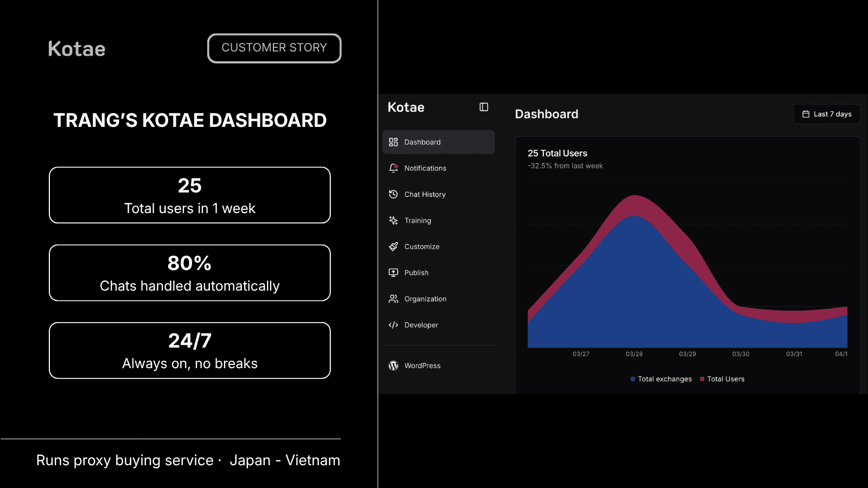
Task: Switch to the Chat History page
Action: tap(425, 194)
